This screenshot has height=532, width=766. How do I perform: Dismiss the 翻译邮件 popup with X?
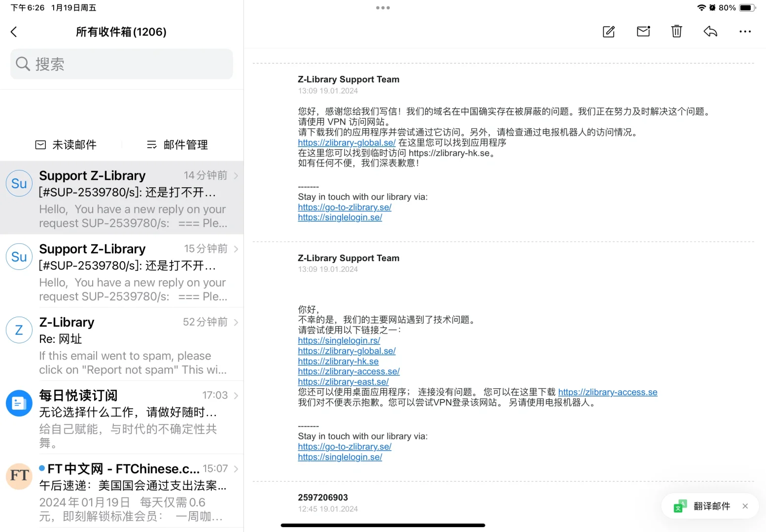(x=745, y=506)
